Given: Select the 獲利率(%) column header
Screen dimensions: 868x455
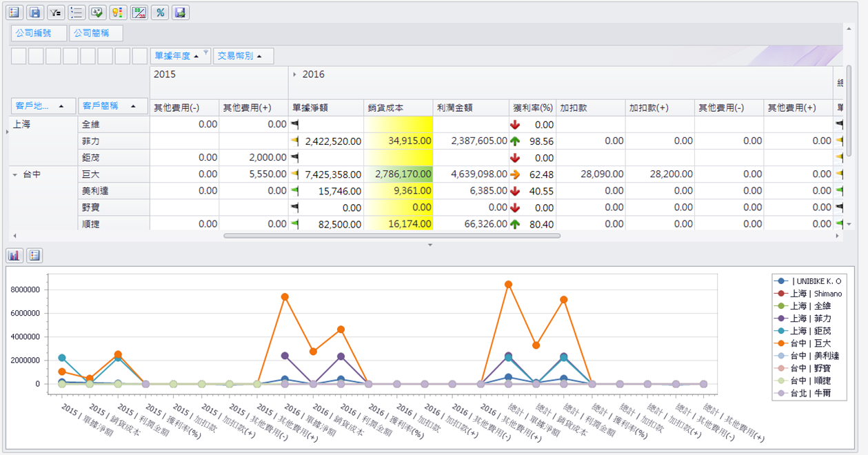Looking at the screenshot, I should pos(533,108).
